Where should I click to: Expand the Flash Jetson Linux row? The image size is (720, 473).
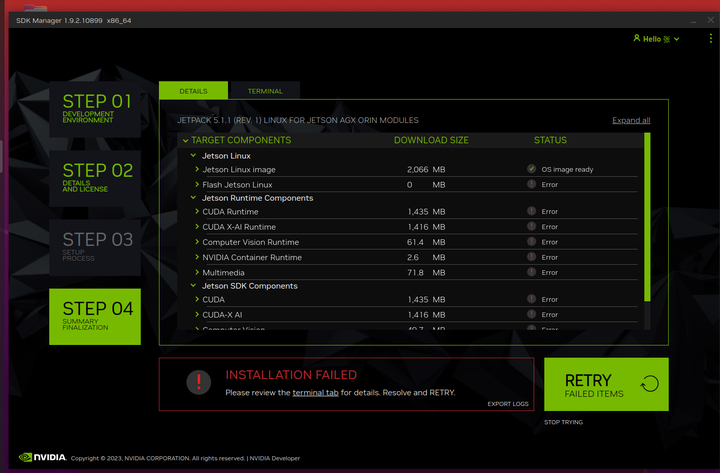click(x=197, y=184)
